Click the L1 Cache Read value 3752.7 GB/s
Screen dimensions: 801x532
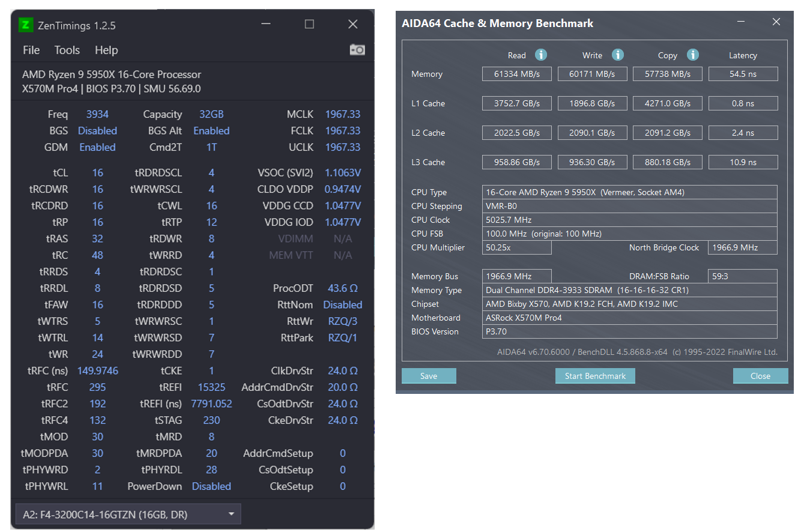[x=517, y=103]
